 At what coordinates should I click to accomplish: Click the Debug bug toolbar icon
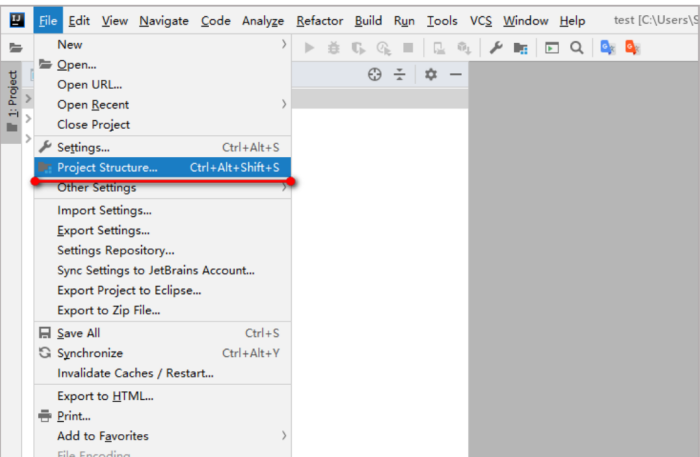point(333,47)
